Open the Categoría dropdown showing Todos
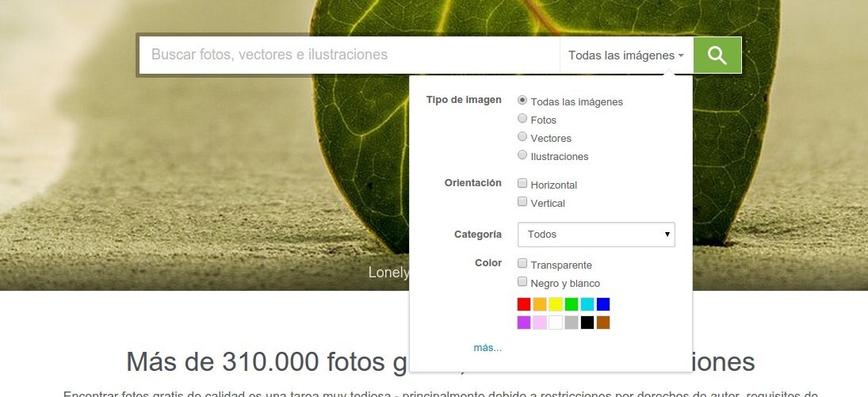 595,235
